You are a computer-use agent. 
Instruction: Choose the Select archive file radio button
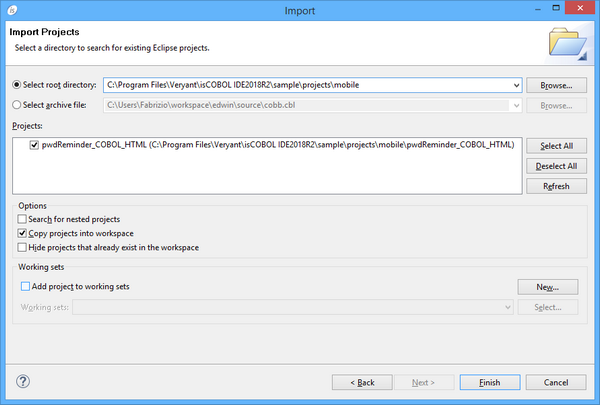click(x=17, y=104)
